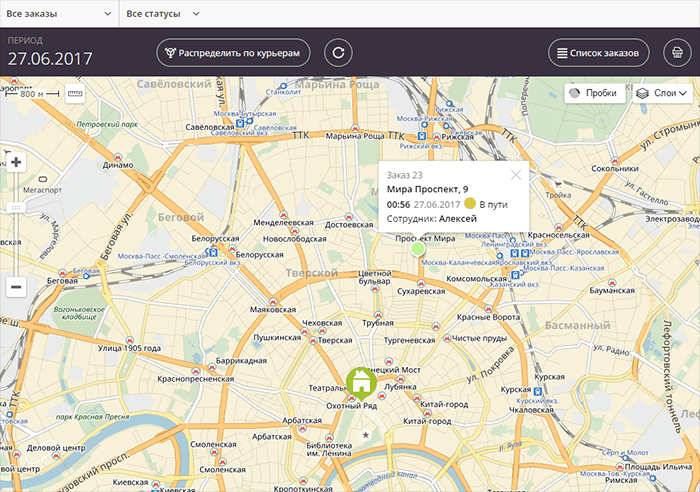
Task: Close the Заказ 23 popup
Action: (x=516, y=174)
